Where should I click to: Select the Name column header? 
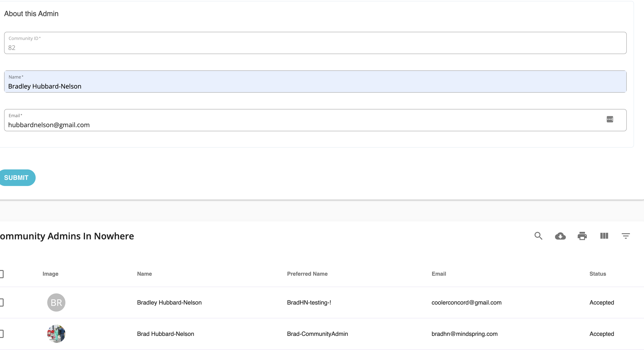coord(144,274)
